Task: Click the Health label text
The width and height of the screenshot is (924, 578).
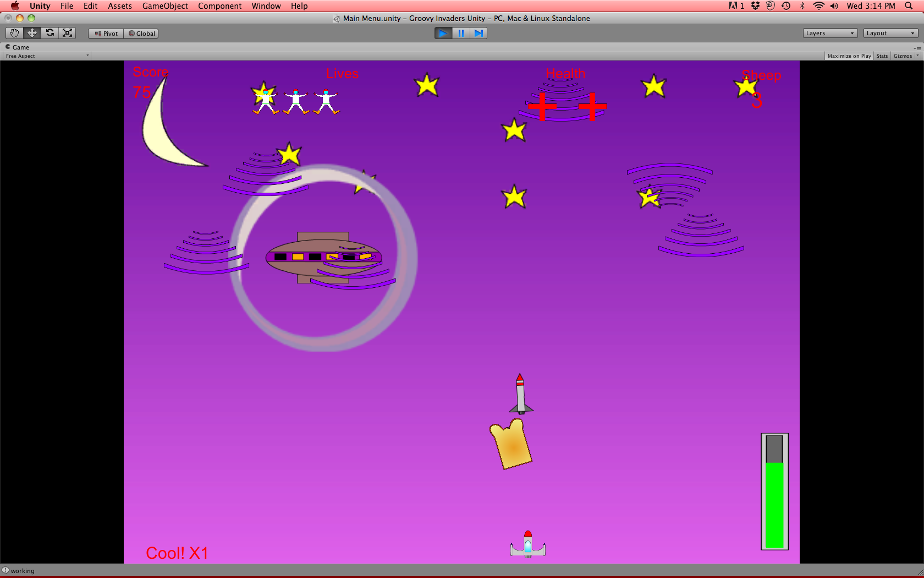Action: pyautogui.click(x=565, y=74)
